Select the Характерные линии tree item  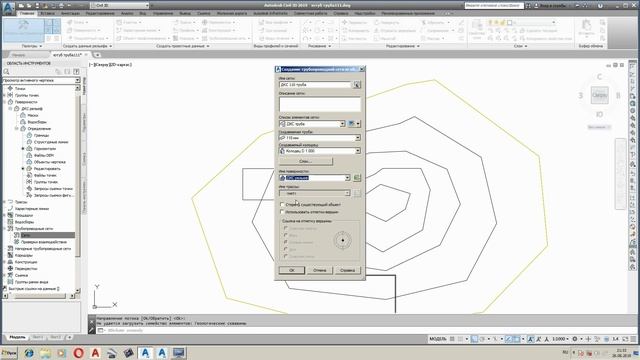[x=32, y=209]
